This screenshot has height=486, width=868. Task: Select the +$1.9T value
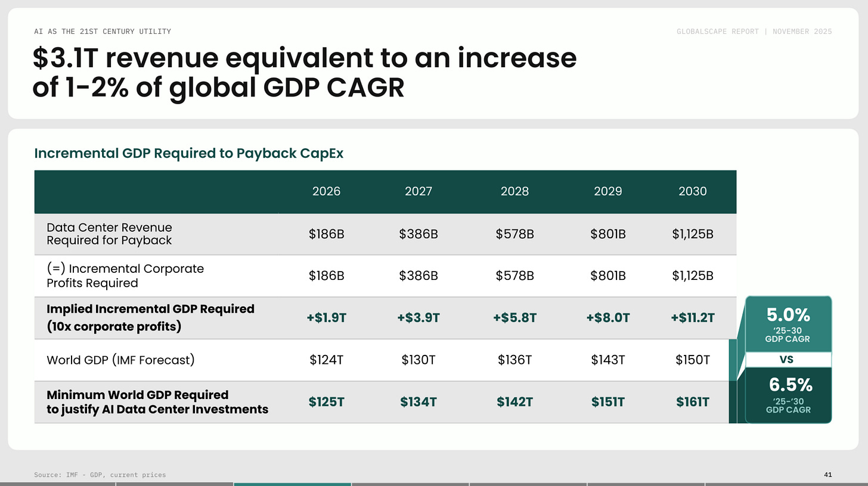click(327, 318)
